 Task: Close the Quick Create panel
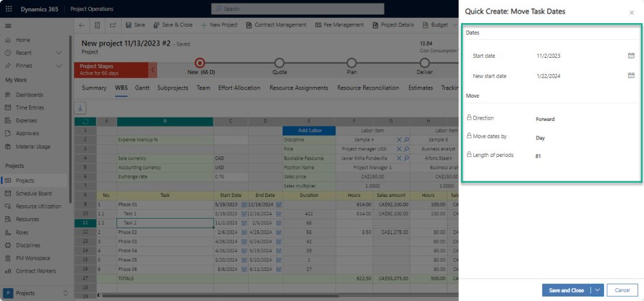coord(632,13)
